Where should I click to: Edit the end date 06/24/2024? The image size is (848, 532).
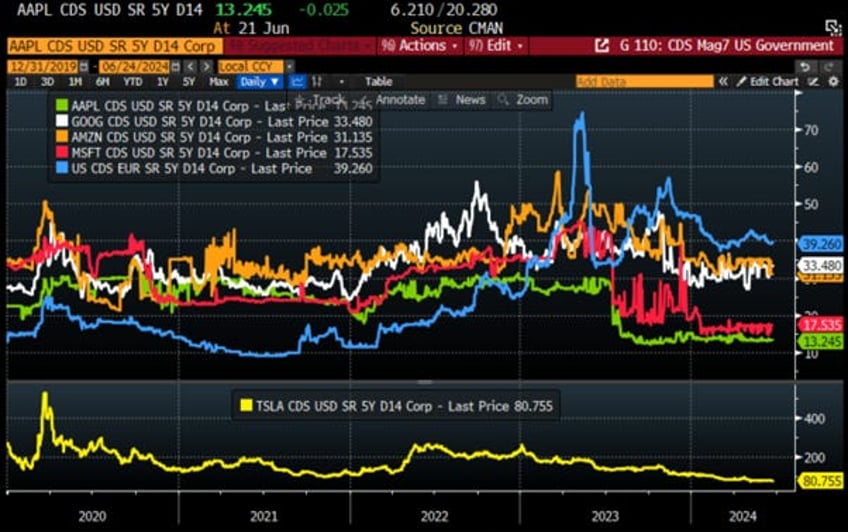[x=135, y=67]
